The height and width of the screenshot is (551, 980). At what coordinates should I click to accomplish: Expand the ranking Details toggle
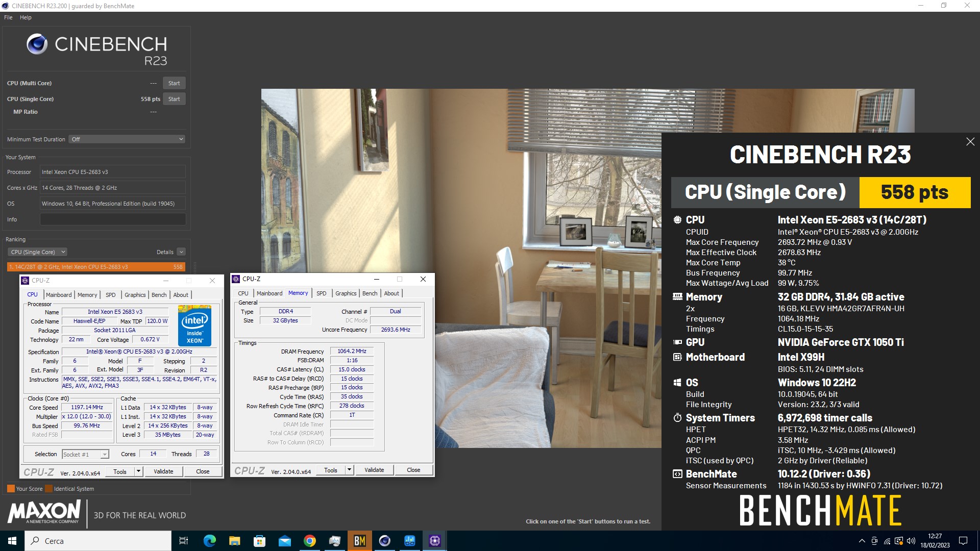pos(181,252)
